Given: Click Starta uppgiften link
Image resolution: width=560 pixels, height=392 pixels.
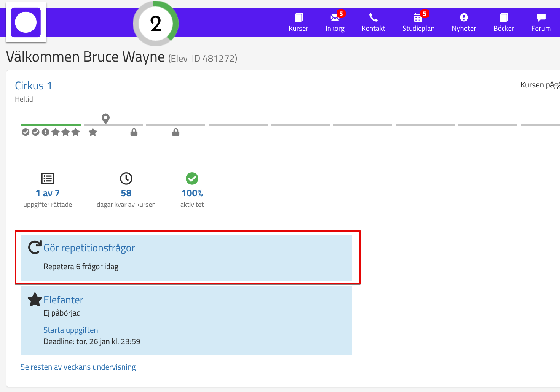Looking at the screenshot, I should point(70,330).
